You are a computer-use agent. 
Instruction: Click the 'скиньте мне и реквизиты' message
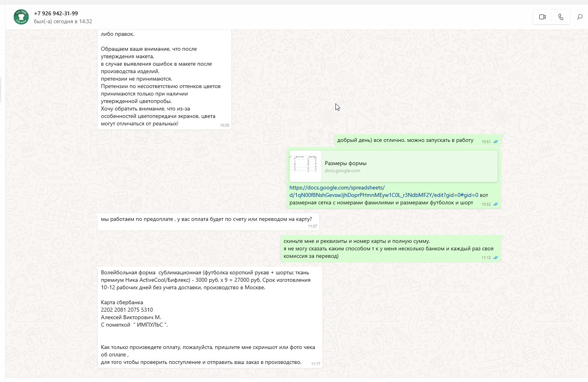click(391, 249)
